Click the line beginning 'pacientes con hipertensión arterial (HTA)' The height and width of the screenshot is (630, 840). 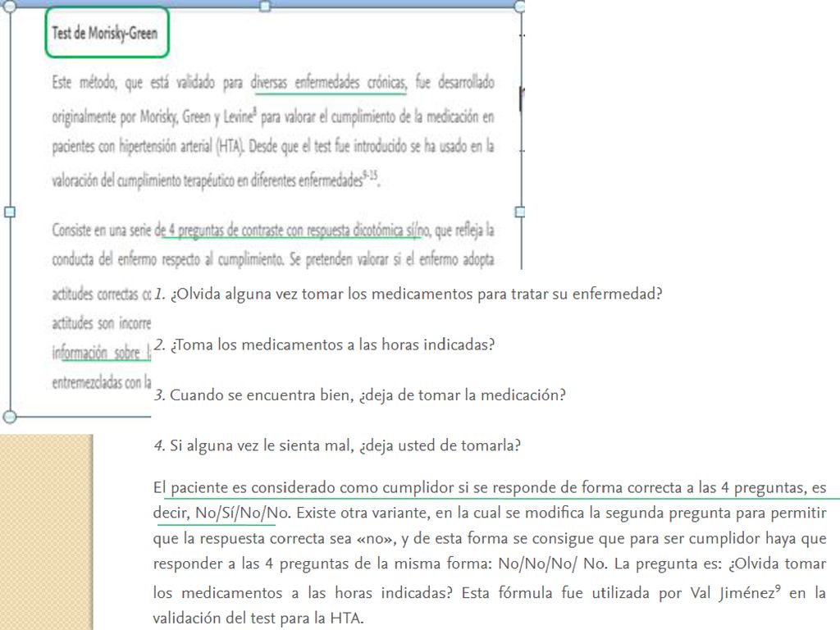[x=273, y=146]
